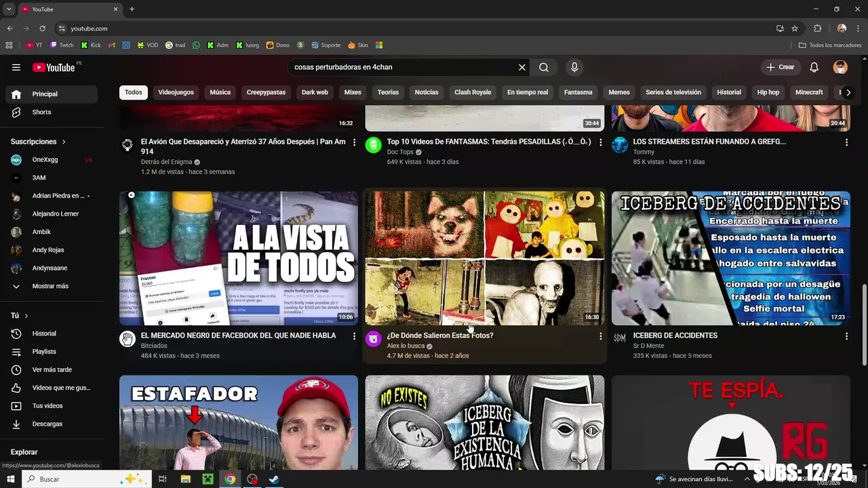
Task: Open Tus videos in the sidebar
Action: coord(52,406)
